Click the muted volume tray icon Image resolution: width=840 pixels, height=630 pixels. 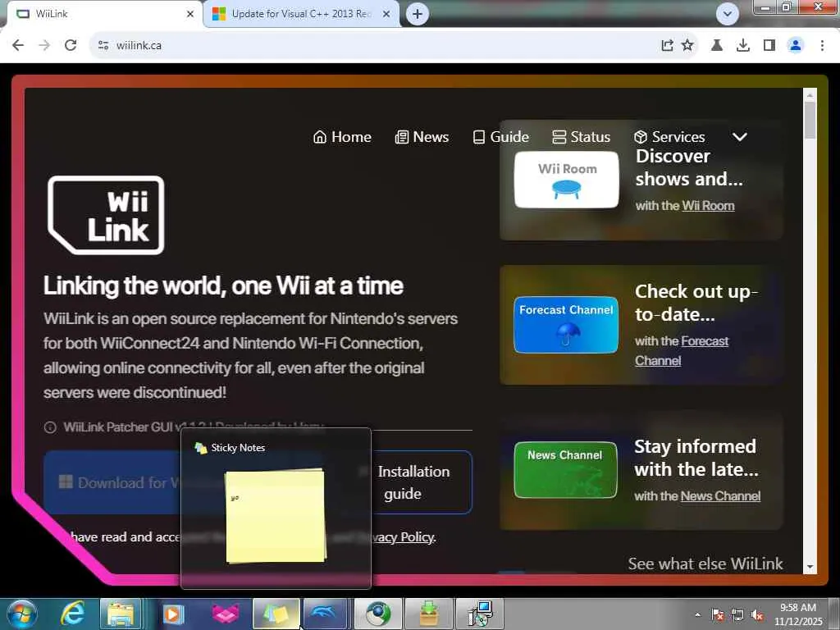coord(757,614)
